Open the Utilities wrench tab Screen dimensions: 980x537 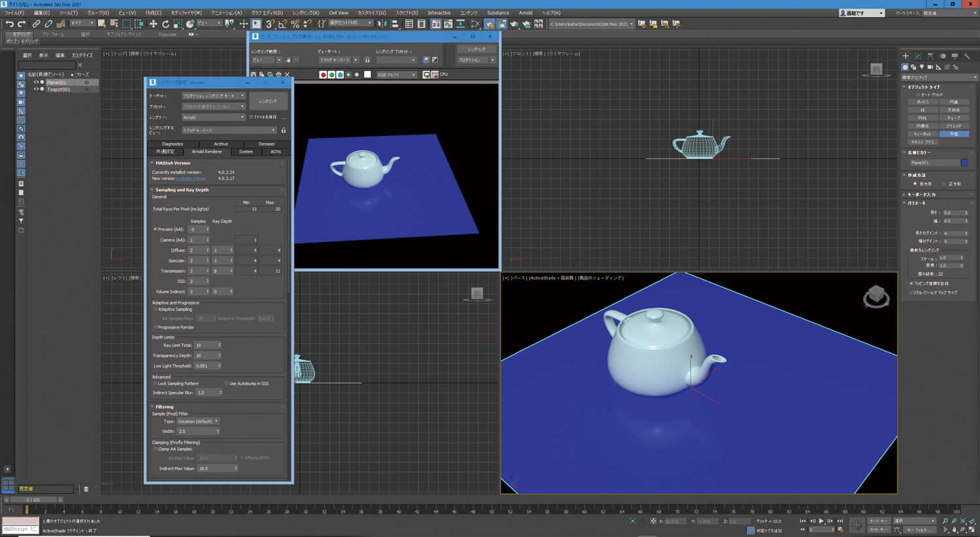coord(967,56)
